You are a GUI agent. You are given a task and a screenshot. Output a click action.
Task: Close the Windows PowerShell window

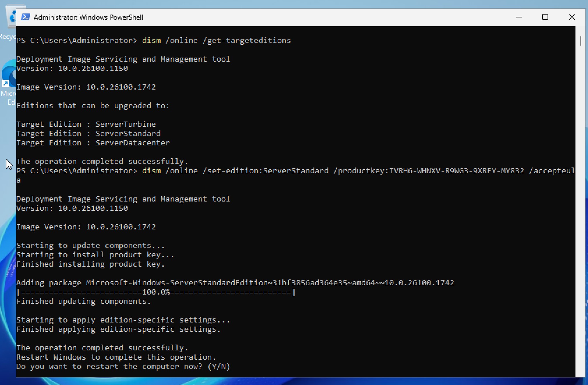coord(572,17)
